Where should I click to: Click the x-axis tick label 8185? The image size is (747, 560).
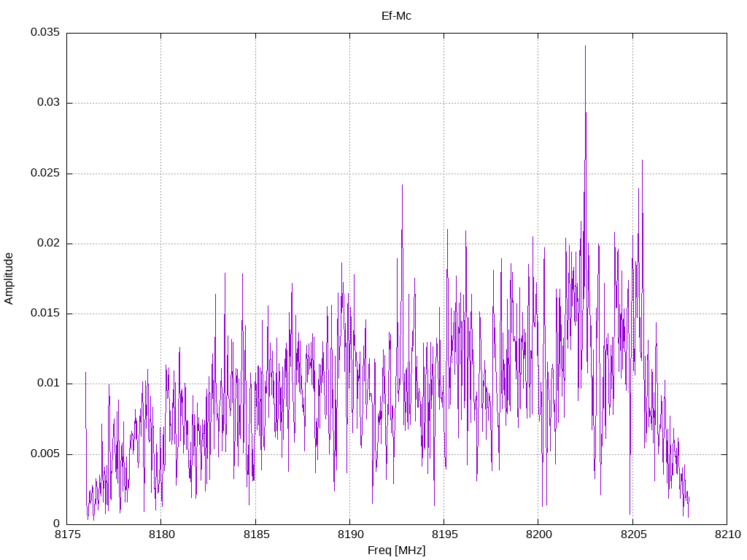pyautogui.click(x=256, y=534)
